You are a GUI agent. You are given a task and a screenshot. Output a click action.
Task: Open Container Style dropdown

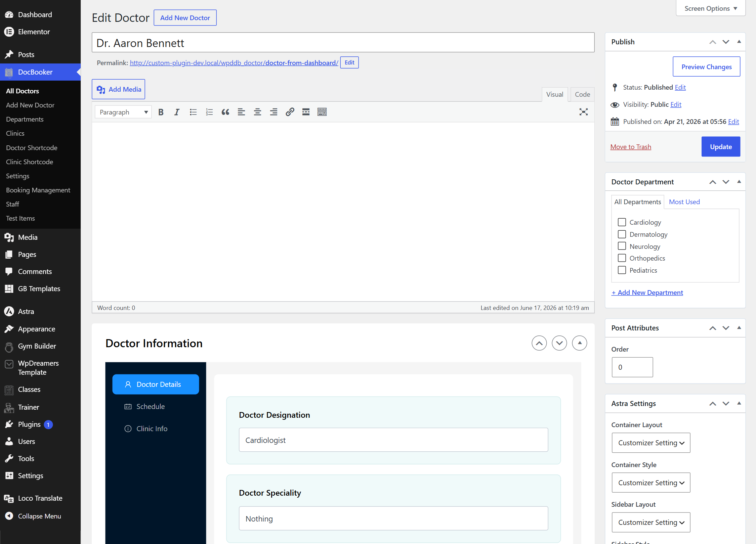[651, 483]
